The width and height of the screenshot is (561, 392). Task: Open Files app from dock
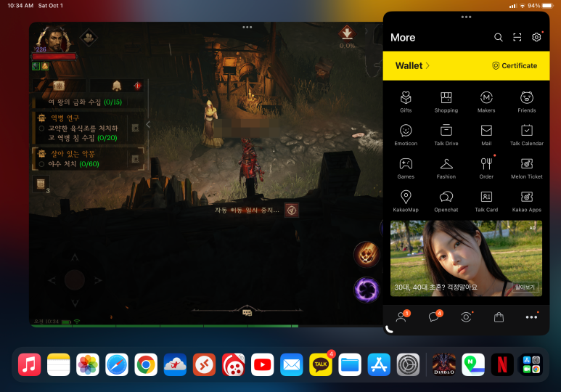point(350,364)
